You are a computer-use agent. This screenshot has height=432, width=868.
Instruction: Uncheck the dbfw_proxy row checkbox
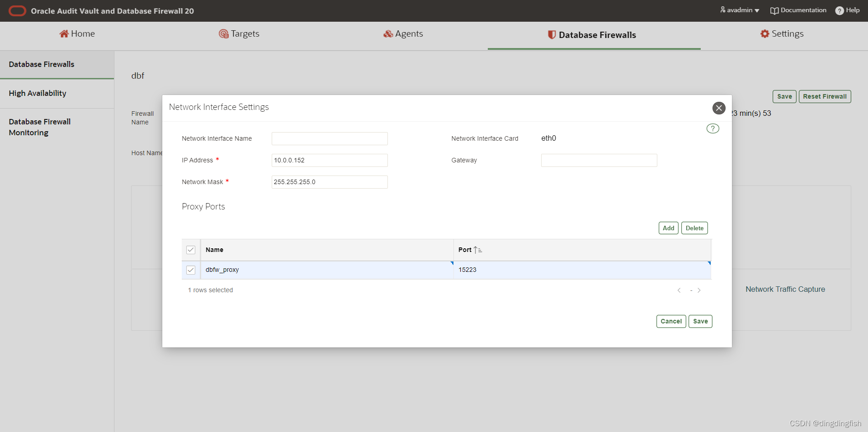(191, 270)
